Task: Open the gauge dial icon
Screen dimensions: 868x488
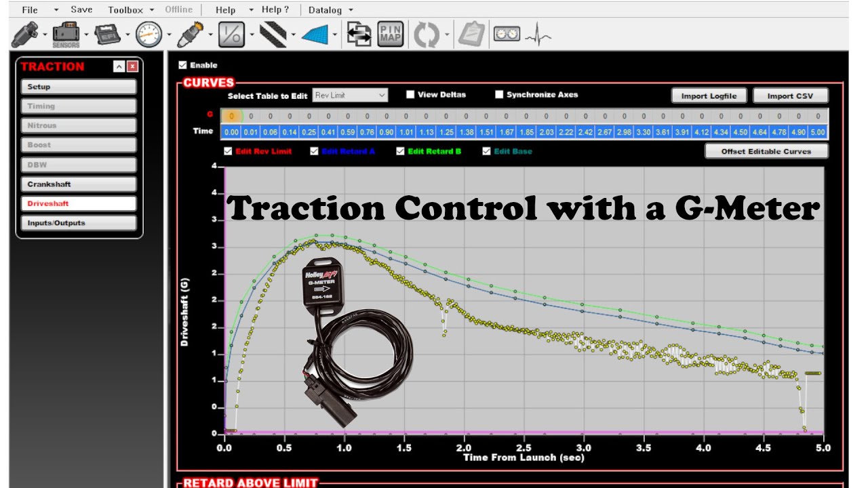Action: click(149, 34)
